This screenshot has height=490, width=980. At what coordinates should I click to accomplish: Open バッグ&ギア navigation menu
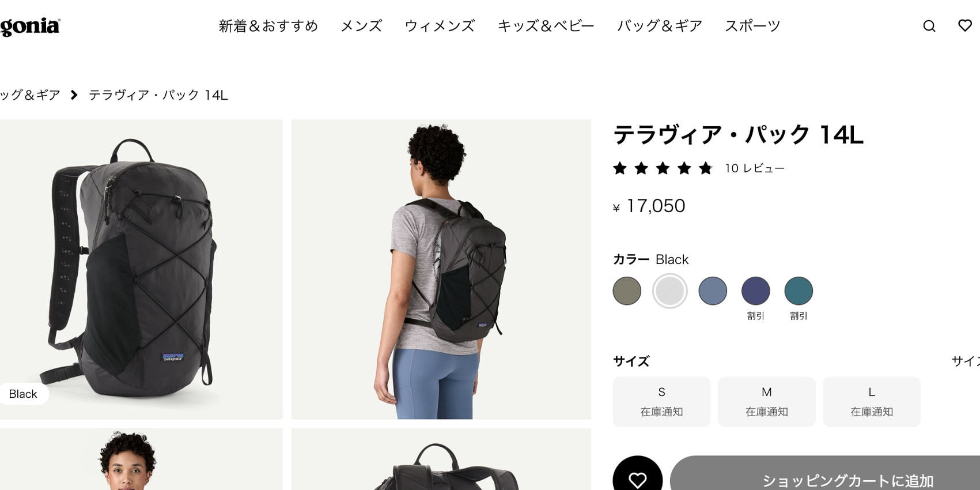coord(660,26)
